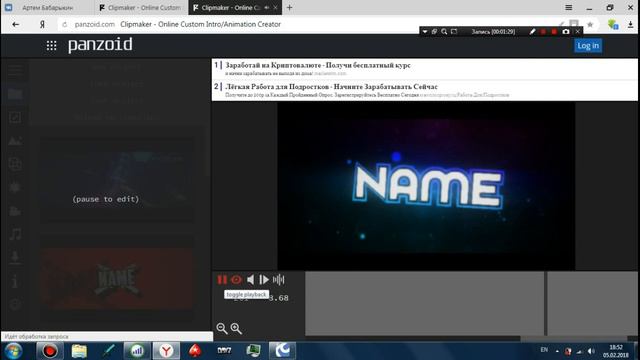Open the objects cube panel in the sidebar
The image size is (640, 360).
point(15,164)
